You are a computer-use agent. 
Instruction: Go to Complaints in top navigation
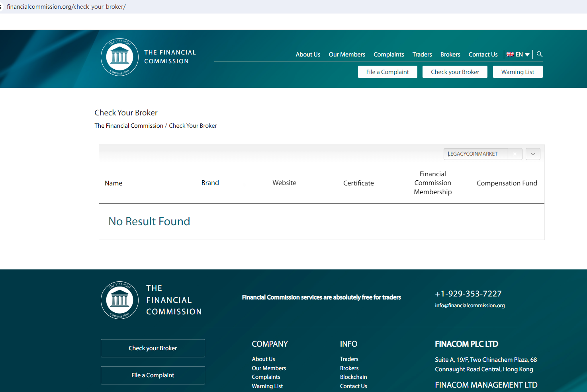click(x=389, y=55)
